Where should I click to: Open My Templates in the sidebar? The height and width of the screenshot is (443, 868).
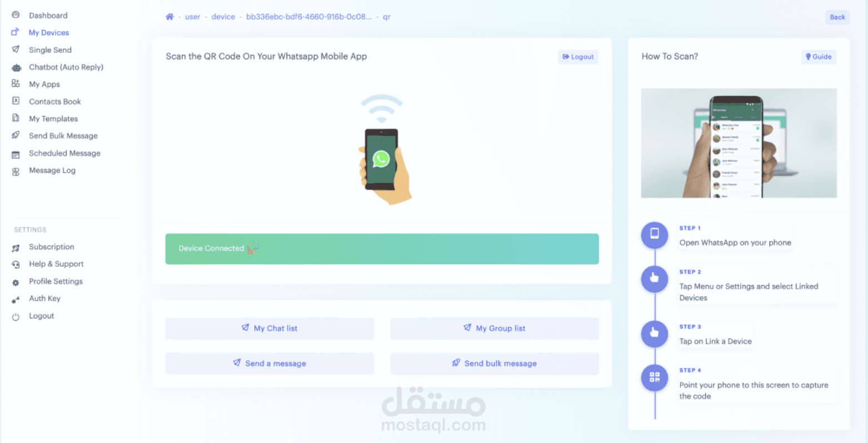click(x=53, y=118)
